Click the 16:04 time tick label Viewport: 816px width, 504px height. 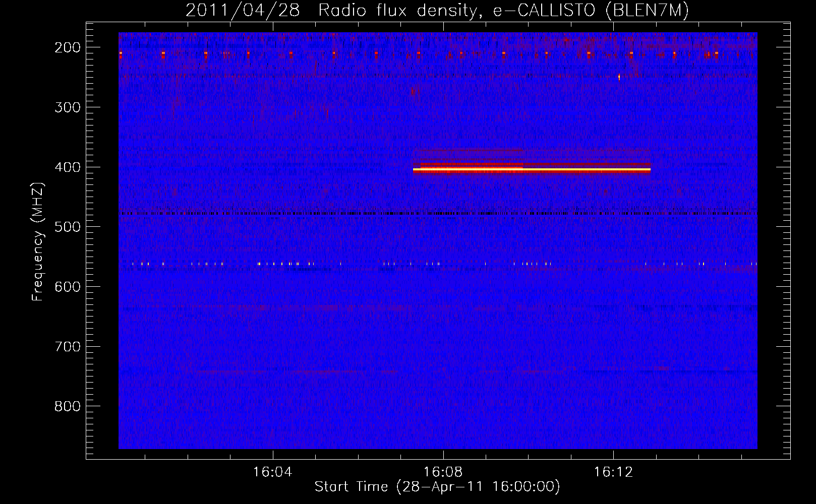pos(273,472)
